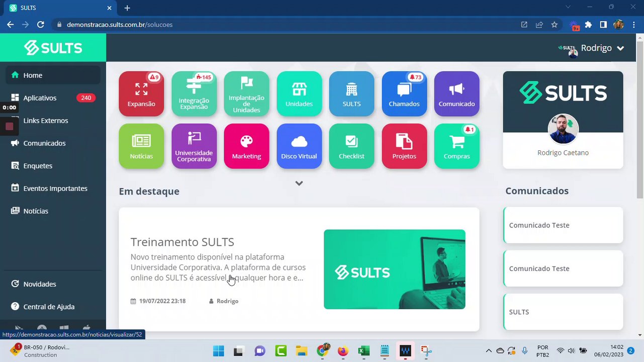
Task: Open Firefox from the taskbar
Action: (343, 351)
